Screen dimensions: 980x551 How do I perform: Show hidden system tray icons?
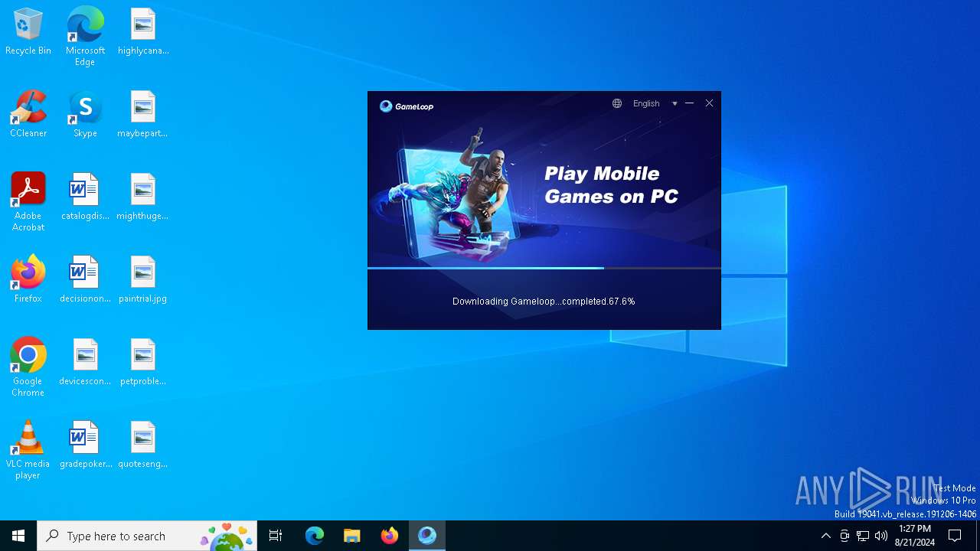[825, 536]
